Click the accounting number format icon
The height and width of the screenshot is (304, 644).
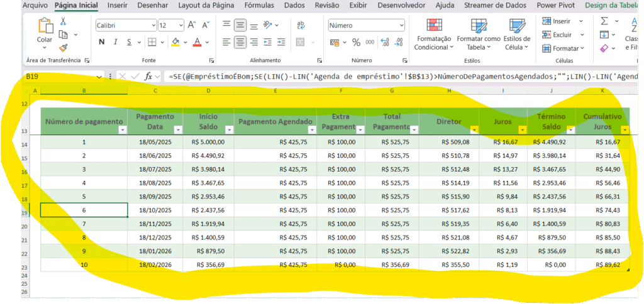(x=335, y=42)
